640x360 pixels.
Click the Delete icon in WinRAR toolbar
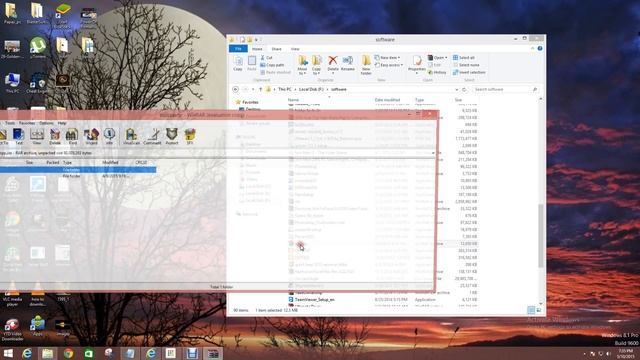[55, 136]
